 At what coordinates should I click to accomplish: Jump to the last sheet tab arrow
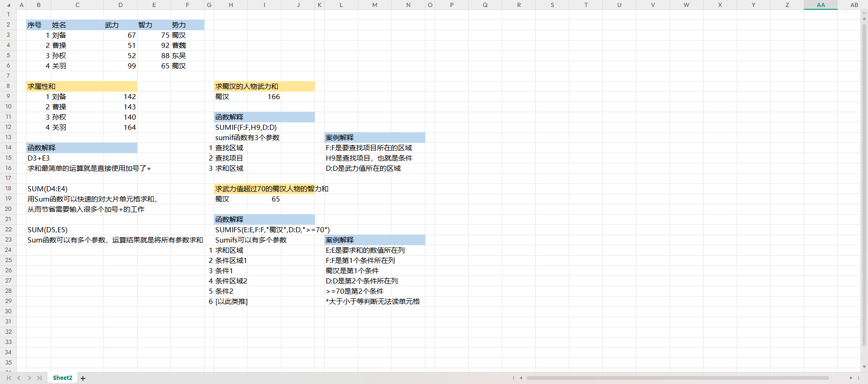tap(40, 378)
